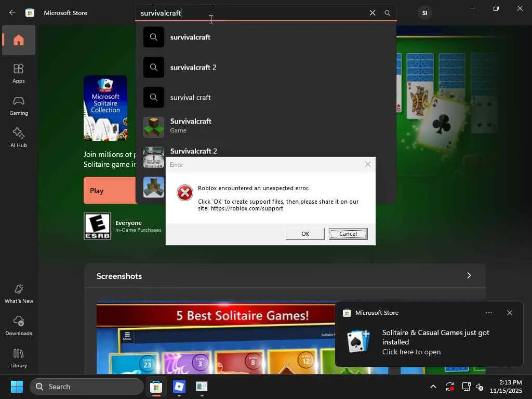Open Library in sidebar
Screen dimensions: 532x399
[19, 358]
